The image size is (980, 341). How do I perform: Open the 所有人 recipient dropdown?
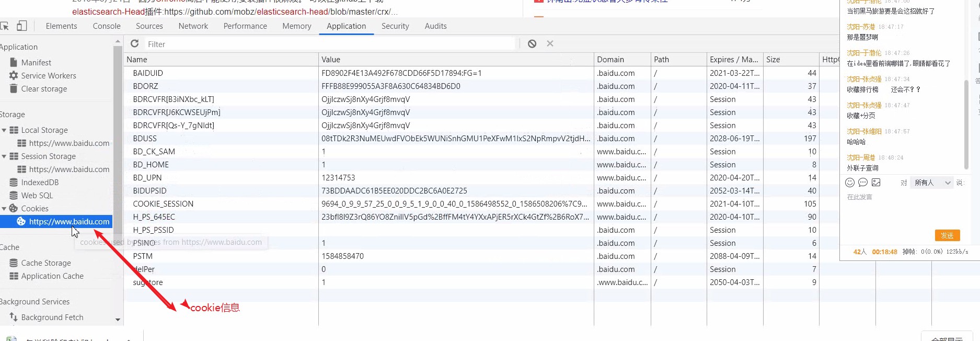[x=932, y=183]
